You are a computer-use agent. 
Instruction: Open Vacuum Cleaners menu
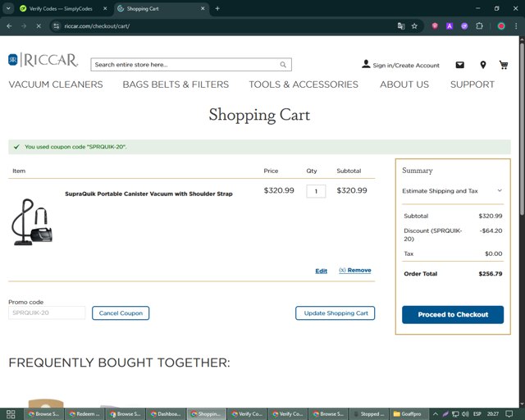coord(56,84)
